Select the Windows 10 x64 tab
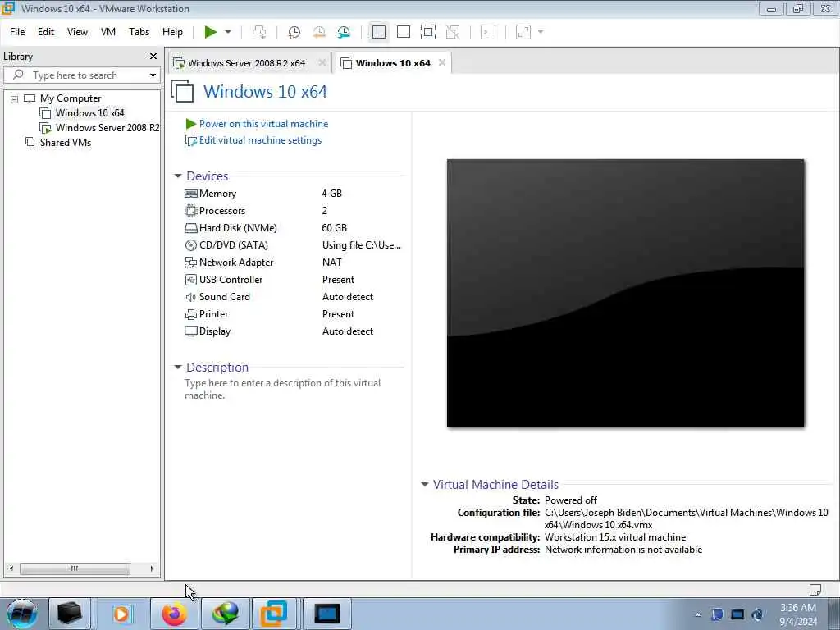The width and height of the screenshot is (840, 630). click(x=393, y=63)
